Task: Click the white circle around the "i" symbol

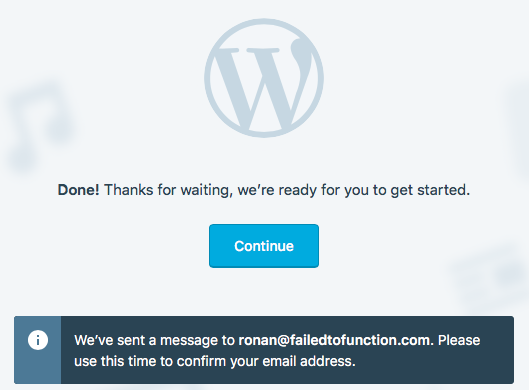Action: (x=38, y=340)
